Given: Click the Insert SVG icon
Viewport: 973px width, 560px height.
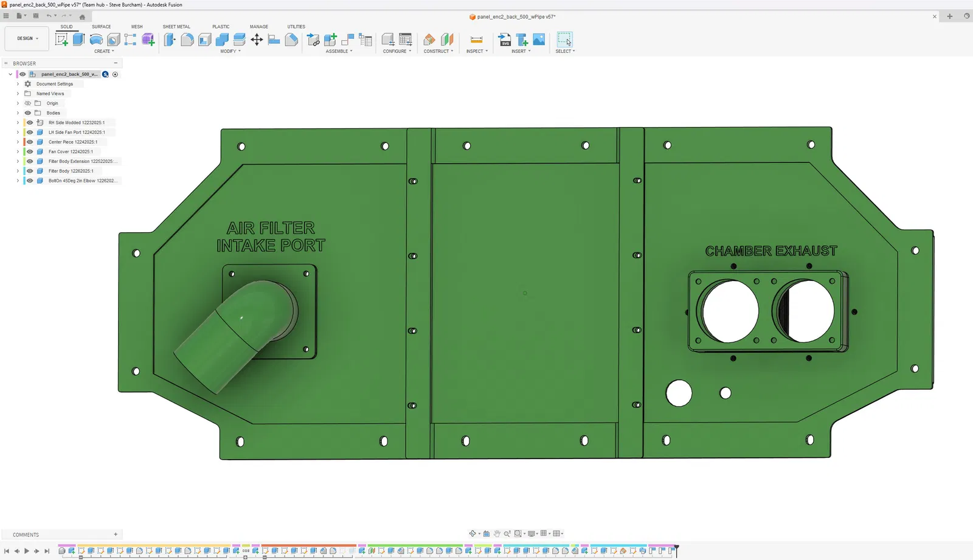Looking at the screenshot, I should pyautogui.click(x=505, y=40).
